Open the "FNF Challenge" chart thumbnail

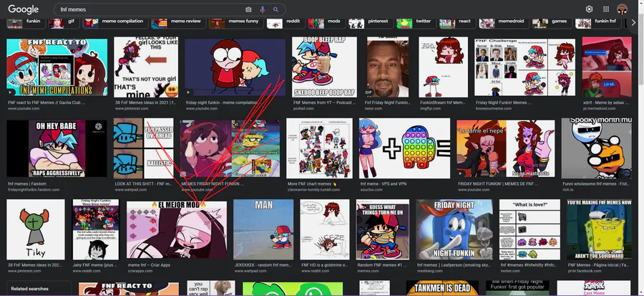tap(525, 67)
